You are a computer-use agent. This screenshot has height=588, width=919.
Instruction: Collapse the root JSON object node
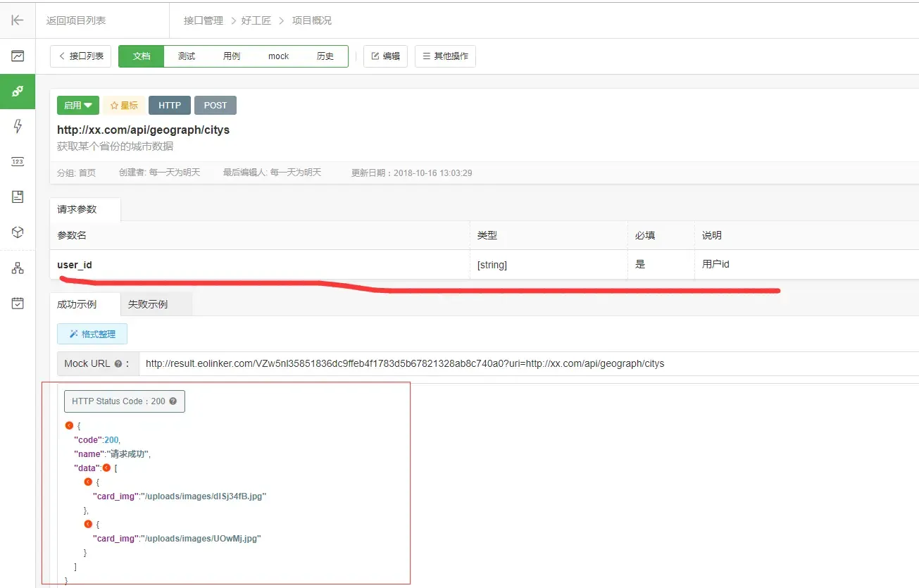point(68,425)
